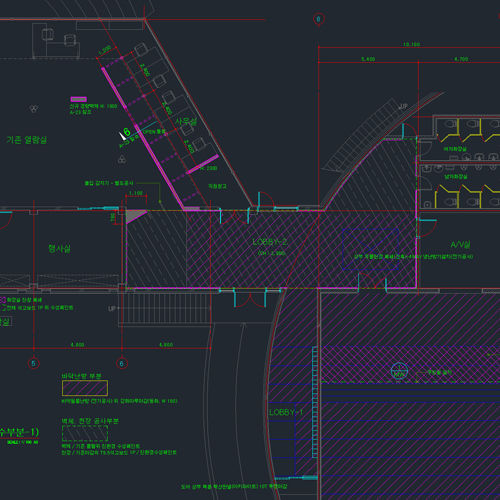Click the 기존 열람실 room label
The width and height of the screenshot is (500, 500).
(27, 140)
